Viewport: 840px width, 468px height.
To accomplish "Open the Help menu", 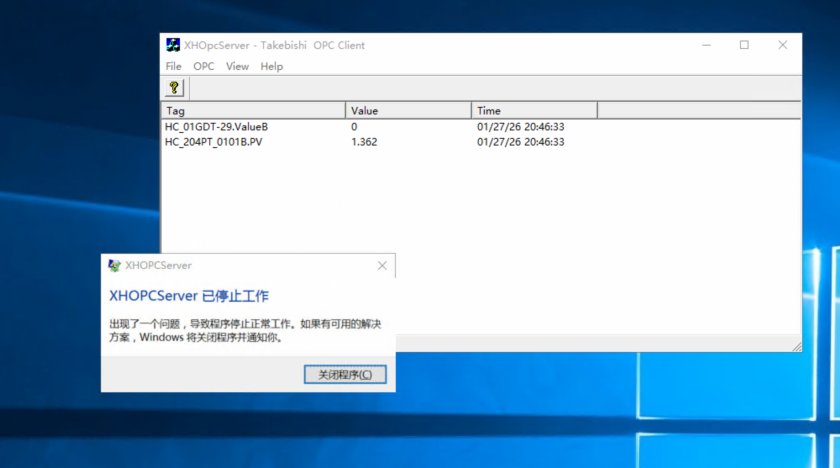I will pos(272,66).
